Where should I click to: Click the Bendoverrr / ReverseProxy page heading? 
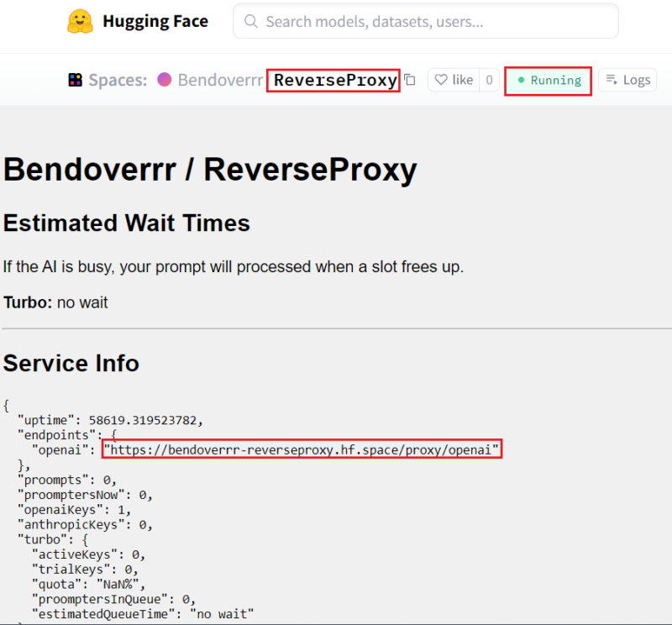[x=210, y=170]
